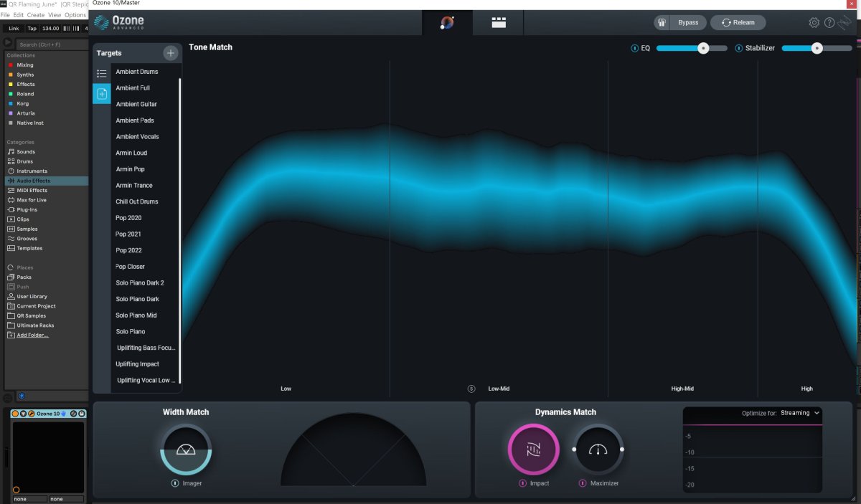Click the browser search field
Image resolution: width=861 pixels, height=504 pixels.
tap(52, 44)
